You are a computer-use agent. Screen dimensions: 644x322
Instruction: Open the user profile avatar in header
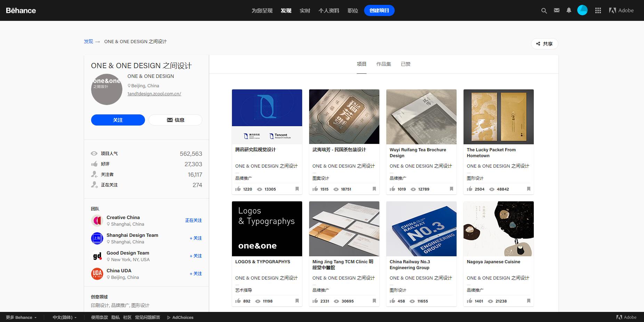[x=582, y=10]
